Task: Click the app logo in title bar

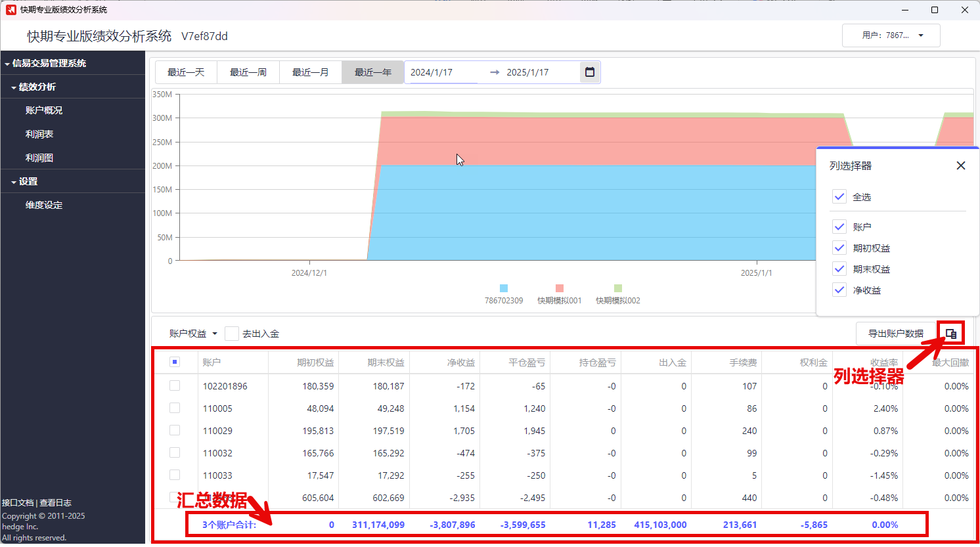Action: [11, 10]
